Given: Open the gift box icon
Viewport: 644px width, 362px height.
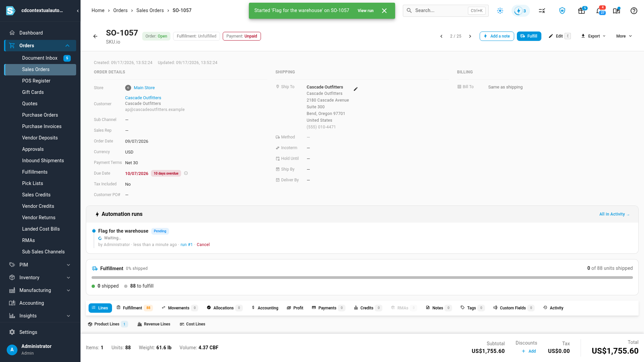Looking at the screenshot, I should pos(582,11).
